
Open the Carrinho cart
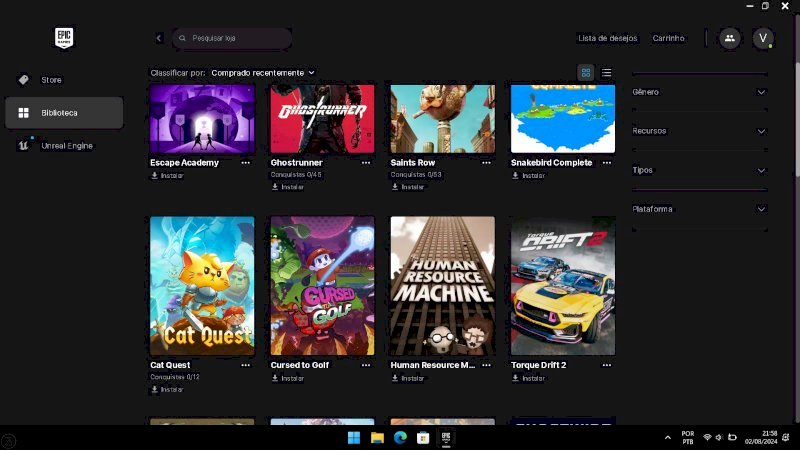668,38
